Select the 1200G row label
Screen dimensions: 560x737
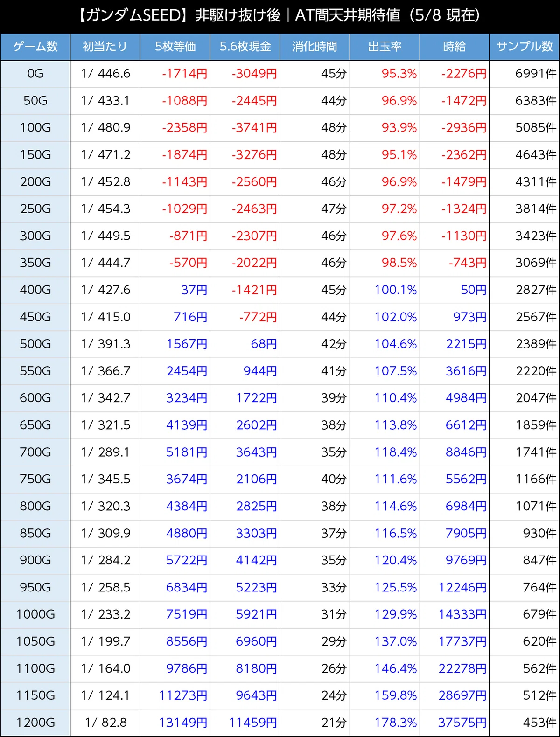[35, 723]
